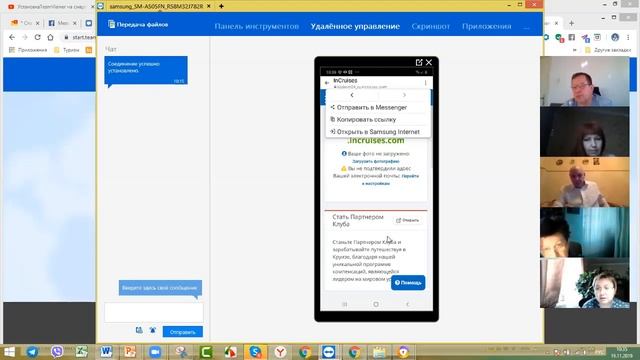Open the Скриншот tab
The height and width of the screenshot is (360, 640).
click(431, 26)
